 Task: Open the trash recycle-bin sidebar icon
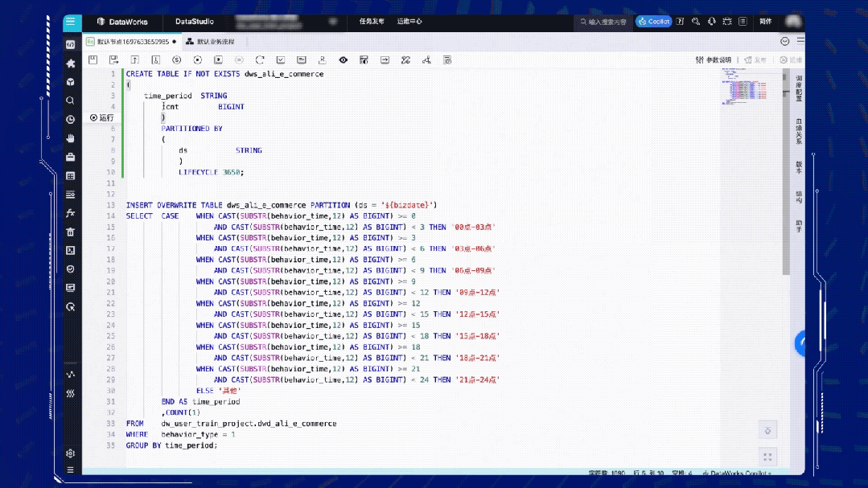coord(70,232)
